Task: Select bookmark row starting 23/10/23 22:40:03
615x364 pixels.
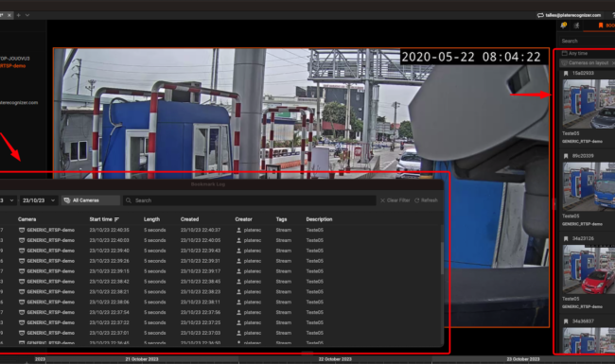Action: [220, 240]
